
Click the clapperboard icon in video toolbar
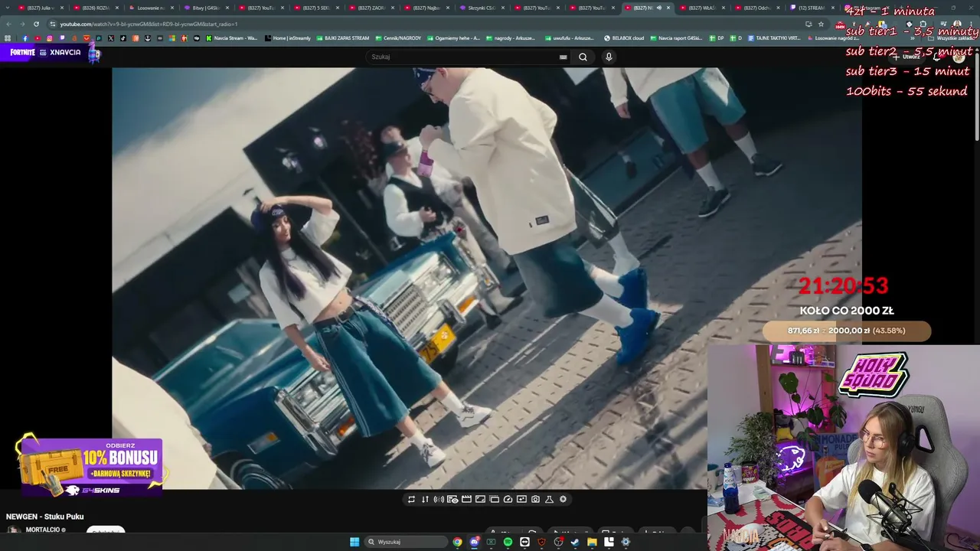click(466, 499)
